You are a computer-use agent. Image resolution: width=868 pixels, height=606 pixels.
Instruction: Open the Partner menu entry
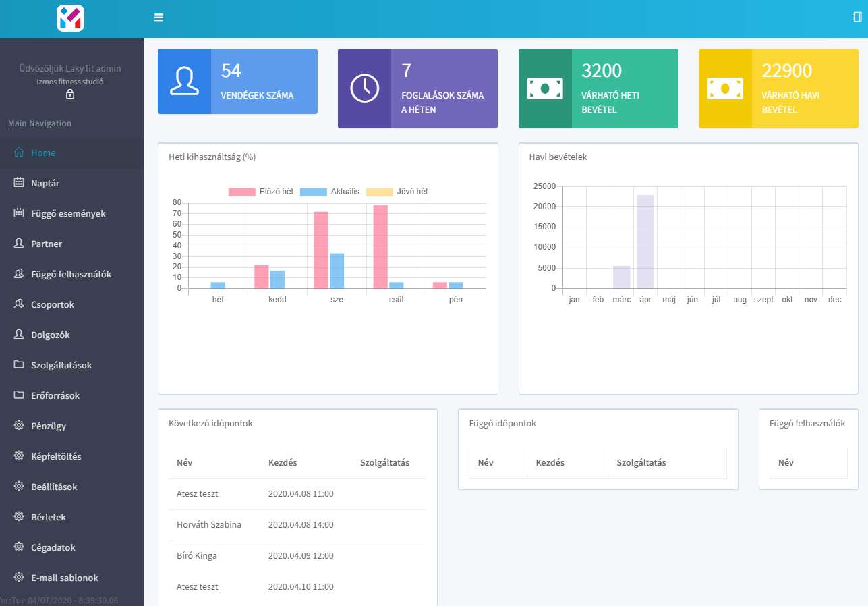pyautogui.click(x=72, y=244)
